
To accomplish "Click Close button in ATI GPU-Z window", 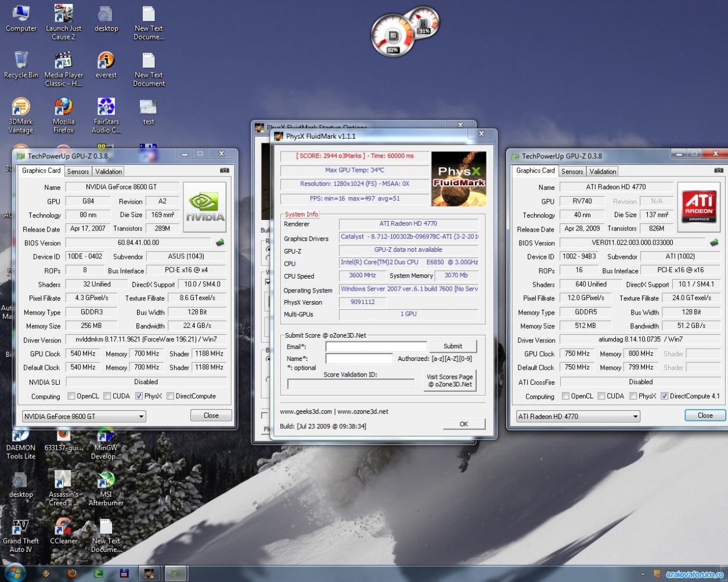I will point(705,415).
